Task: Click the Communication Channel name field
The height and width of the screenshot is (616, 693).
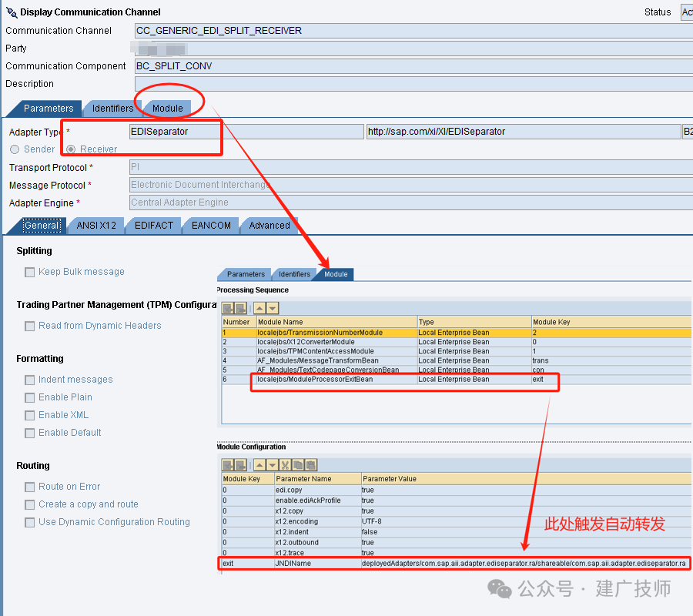Action: (413, 31)
